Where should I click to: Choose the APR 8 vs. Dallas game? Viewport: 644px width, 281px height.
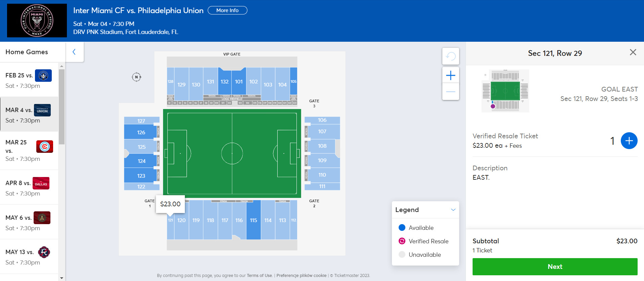point(29,187)
